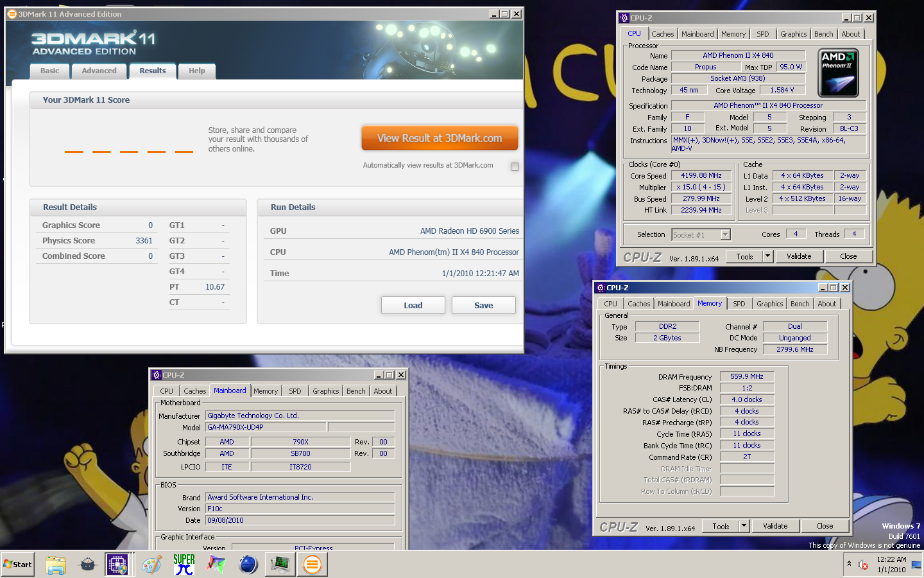Click View Result at 3DMark.com
924x578 pixels.
coord(440,138)
